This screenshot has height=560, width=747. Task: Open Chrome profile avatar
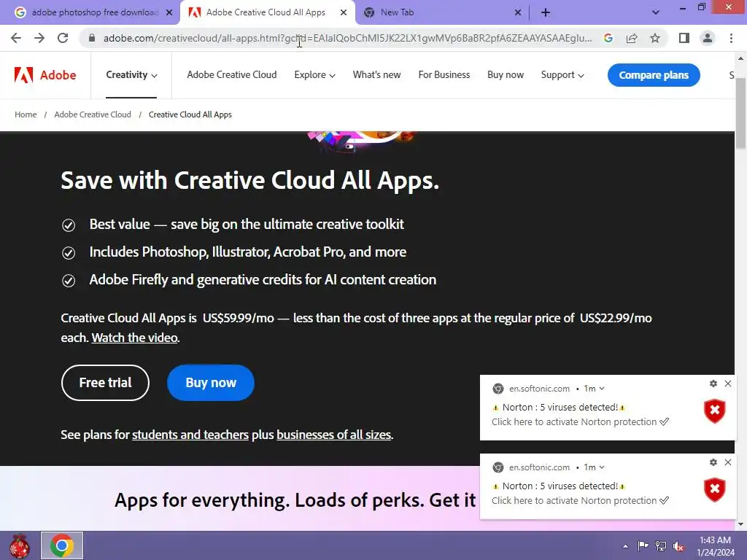pyautogui.click(x=708, y=38)
